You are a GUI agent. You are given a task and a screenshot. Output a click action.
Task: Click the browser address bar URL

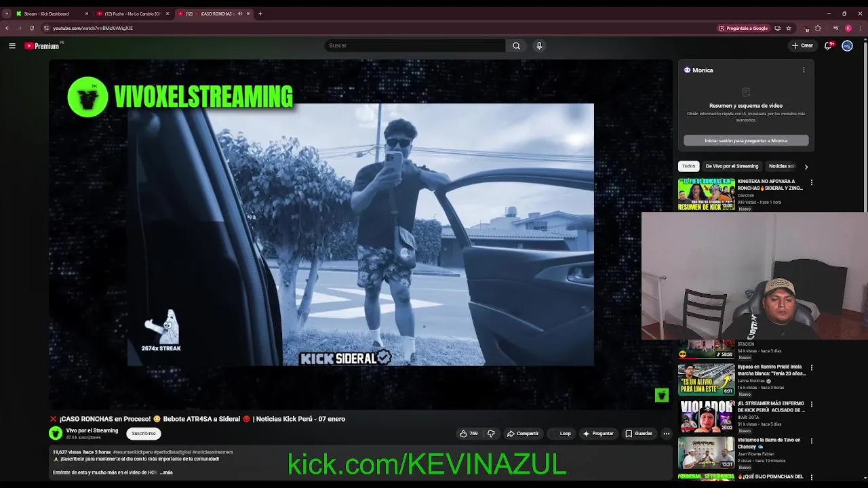93,28
